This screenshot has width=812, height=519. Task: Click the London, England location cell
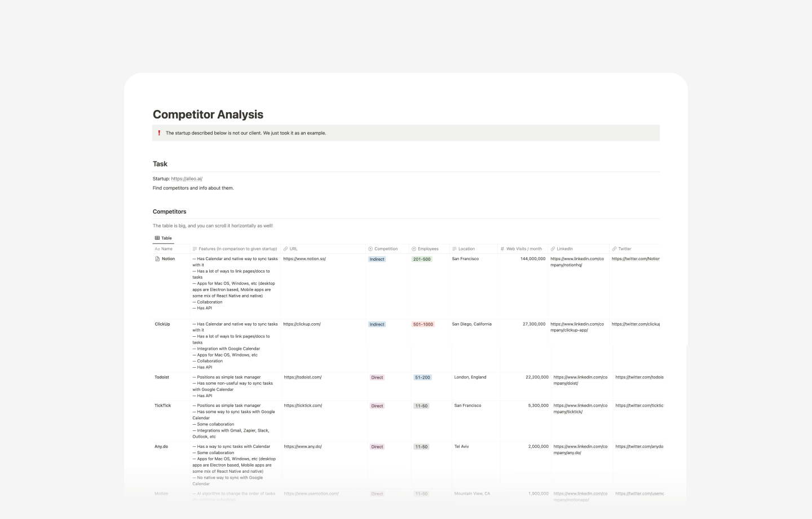(x=470, y=377)
